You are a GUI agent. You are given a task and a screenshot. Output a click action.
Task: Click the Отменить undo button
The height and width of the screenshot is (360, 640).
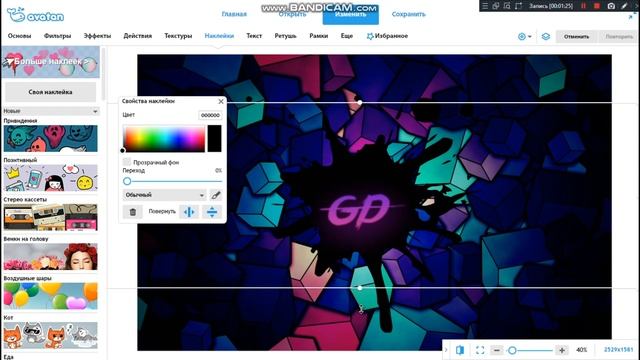point(576,36)
